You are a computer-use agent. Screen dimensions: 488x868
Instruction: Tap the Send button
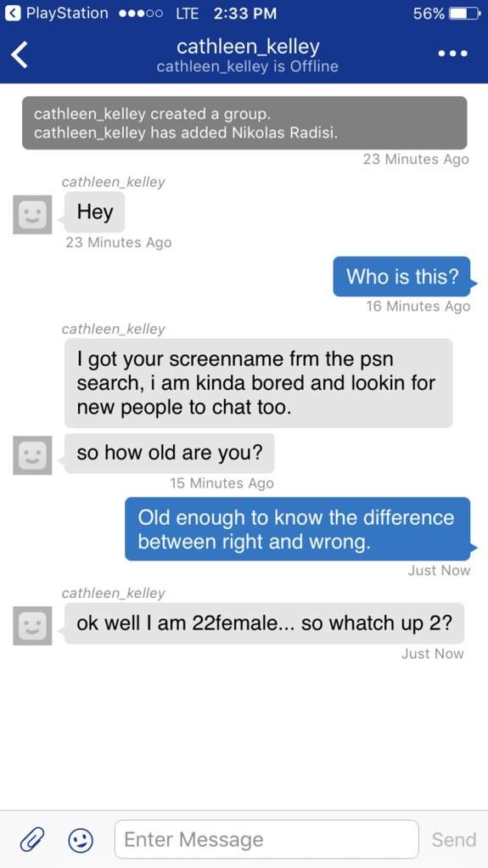pos(454,840)
